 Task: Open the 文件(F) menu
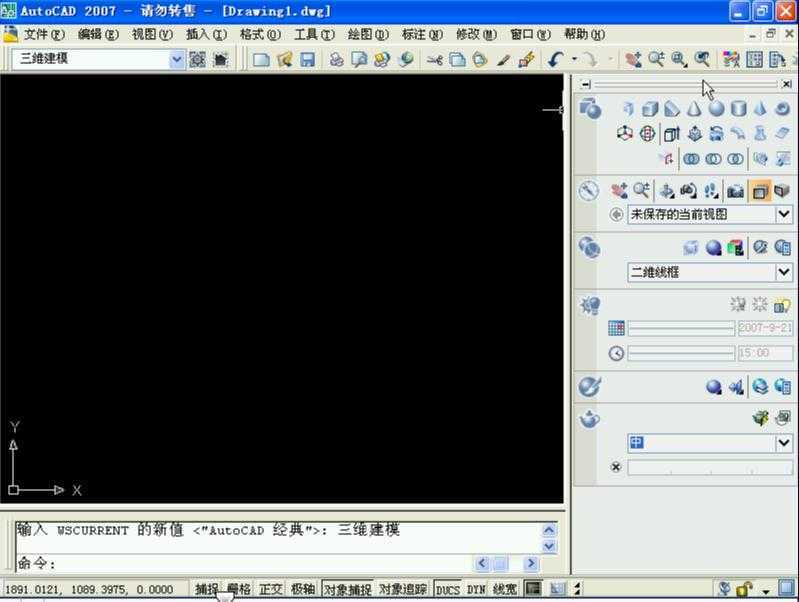click(x=44, y=35)
